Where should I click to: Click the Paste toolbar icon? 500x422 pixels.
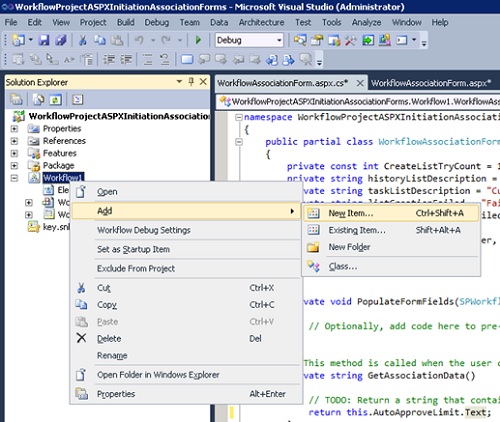pos(117,40)
